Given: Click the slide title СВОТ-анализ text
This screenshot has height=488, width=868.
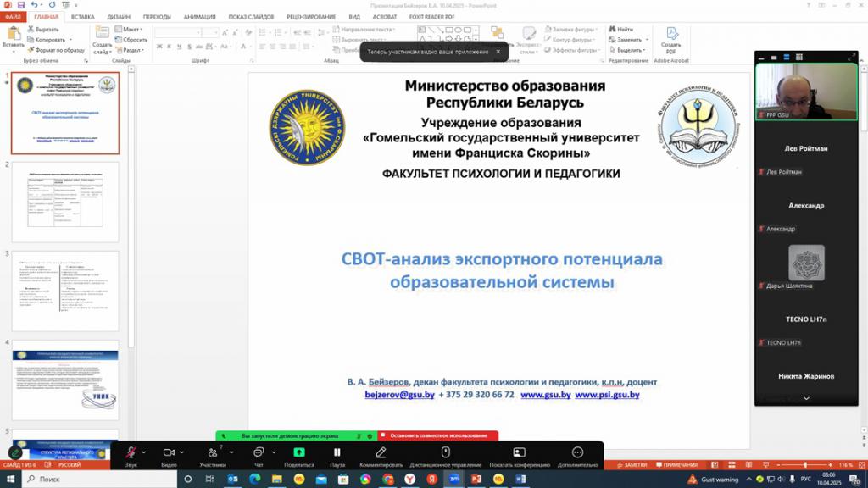Looking at the screenshot, I should [502, 270].
